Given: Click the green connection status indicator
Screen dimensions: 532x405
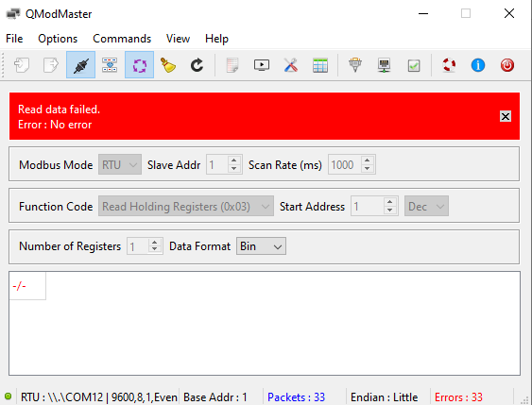Looking at the screenshot, I should coord(9,397).
